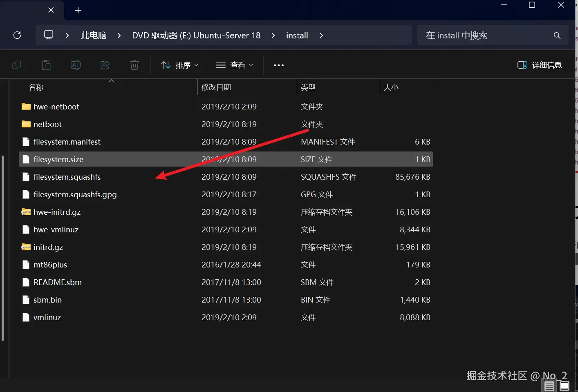
Task: Click the 1,440 KB size cell
Action: (415, 300)
